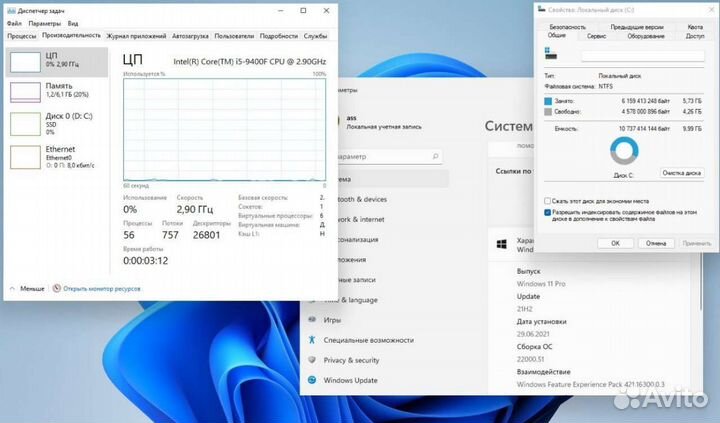Click the Windows 11 Pro edition value
Image resolution: width=720 pixels, height=423 pixels.
[541, 284]
